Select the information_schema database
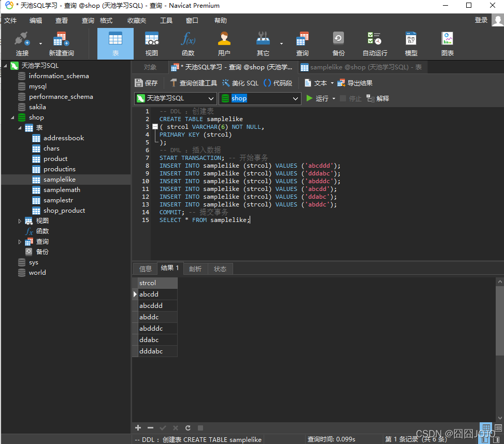Viewport: 504px width, 444px height. click(x=59, y=76)
